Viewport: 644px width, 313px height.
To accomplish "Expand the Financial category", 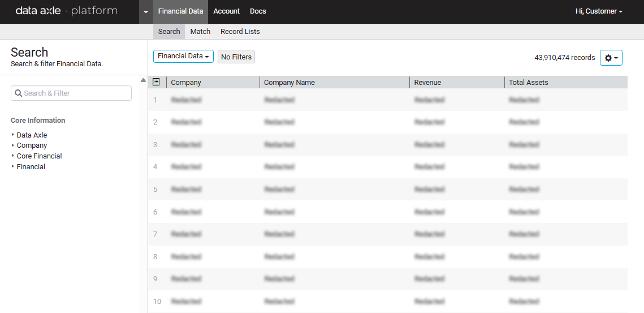I will click(31, 167).
